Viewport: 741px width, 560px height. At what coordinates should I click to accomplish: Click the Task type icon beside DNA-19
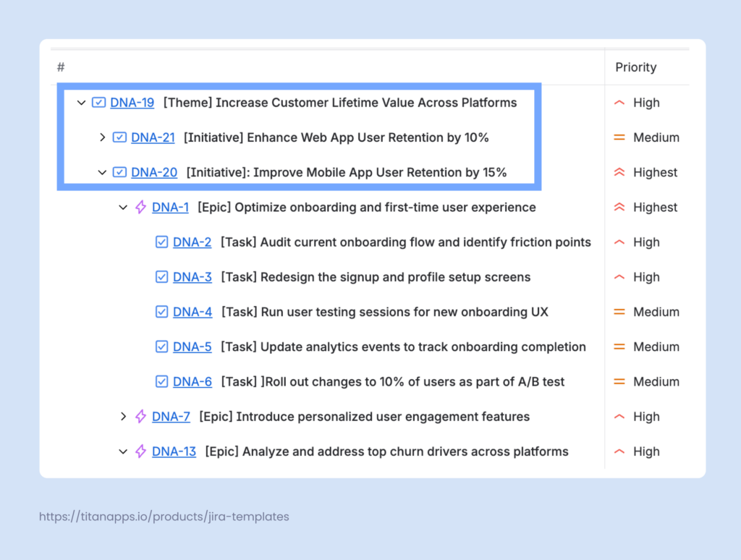tap(98, 103)
